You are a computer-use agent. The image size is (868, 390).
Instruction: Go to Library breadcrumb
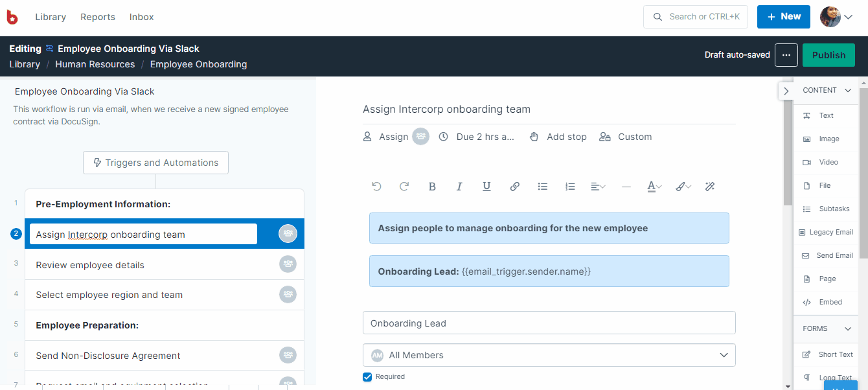(x=25, y=64)
